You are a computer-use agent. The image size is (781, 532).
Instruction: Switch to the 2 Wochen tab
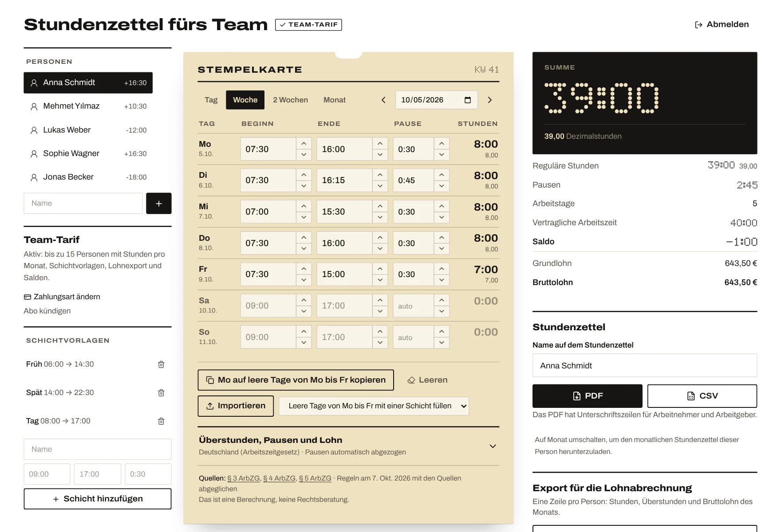(x=291, y=100)
